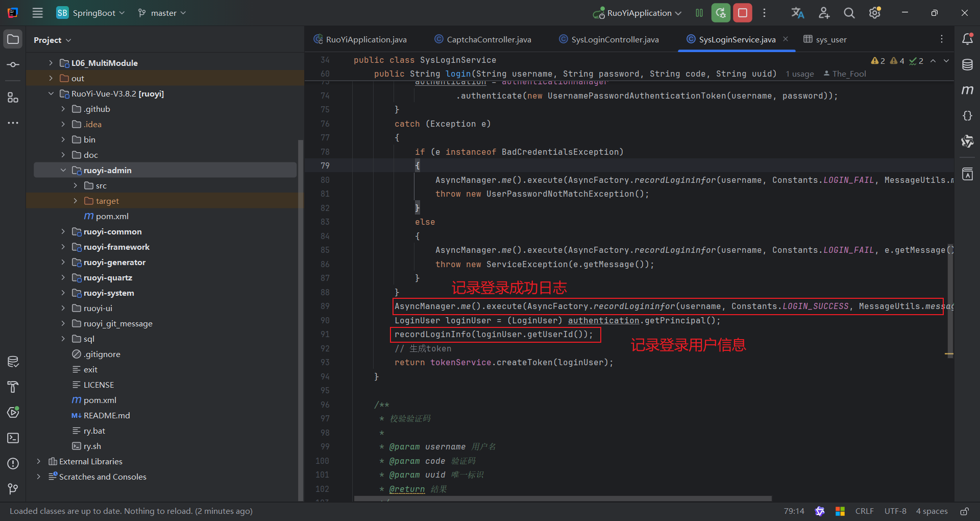Viewport: 980px width, 521px height.
Task: Stop the running application (red square)
Action: (743, 13)
